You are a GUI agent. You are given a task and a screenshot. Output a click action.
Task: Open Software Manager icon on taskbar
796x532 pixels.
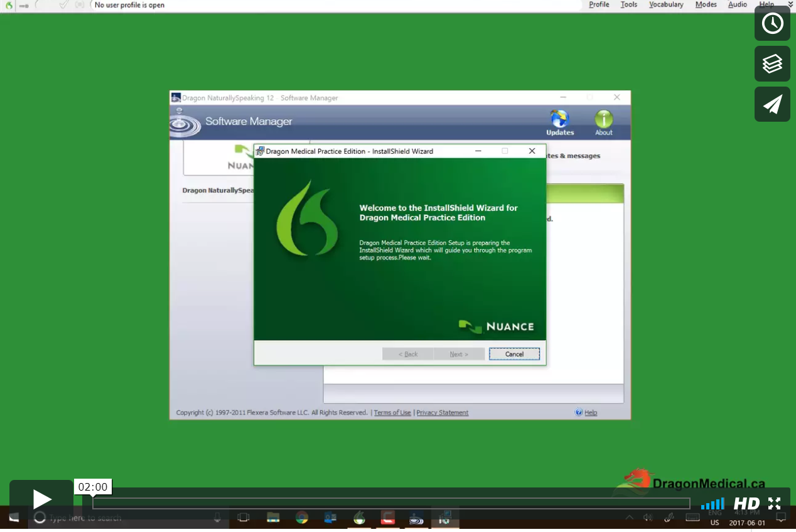(417, 518)
